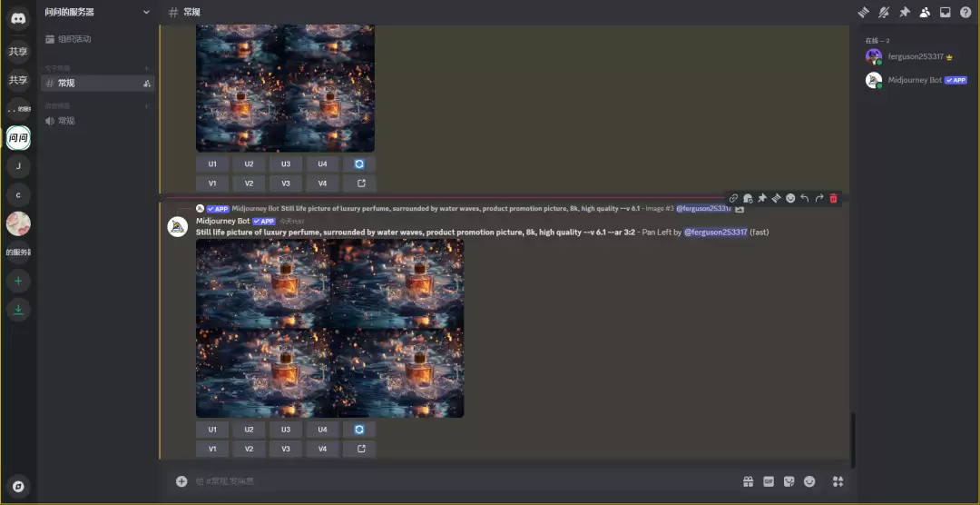Click the red delete message trash icon

(x=833, y=198)
